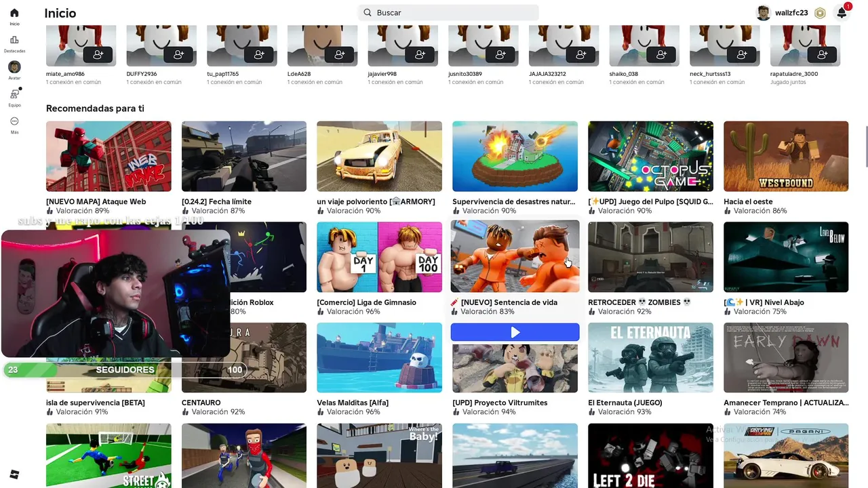
Task: Open the Más three-dots sidebar icon
Action: pyautogui.click(x=14, y=121)
